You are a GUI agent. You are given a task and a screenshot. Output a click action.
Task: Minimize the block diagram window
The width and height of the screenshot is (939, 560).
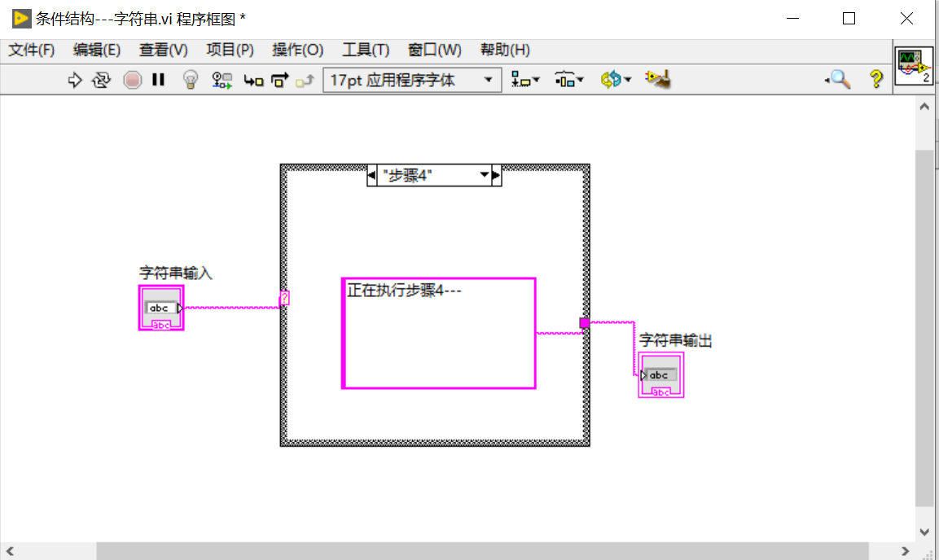click(x=793, y=19)
